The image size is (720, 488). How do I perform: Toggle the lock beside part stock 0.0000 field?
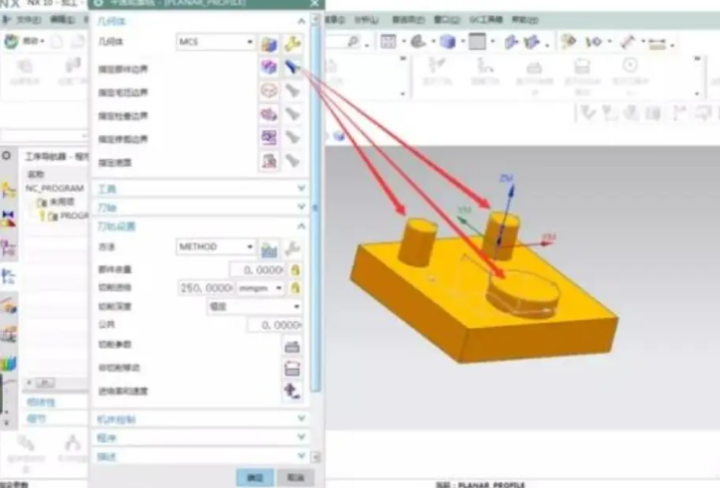(295, 270)
